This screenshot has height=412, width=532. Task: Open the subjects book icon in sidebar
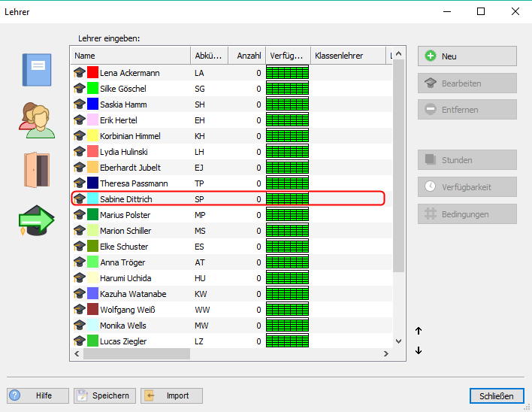[37, 70]
